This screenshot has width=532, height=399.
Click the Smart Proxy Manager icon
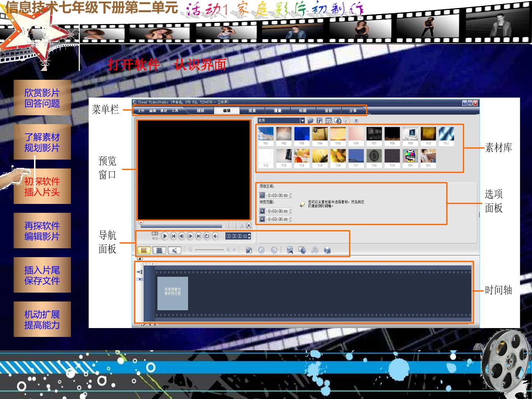(290, 250)
